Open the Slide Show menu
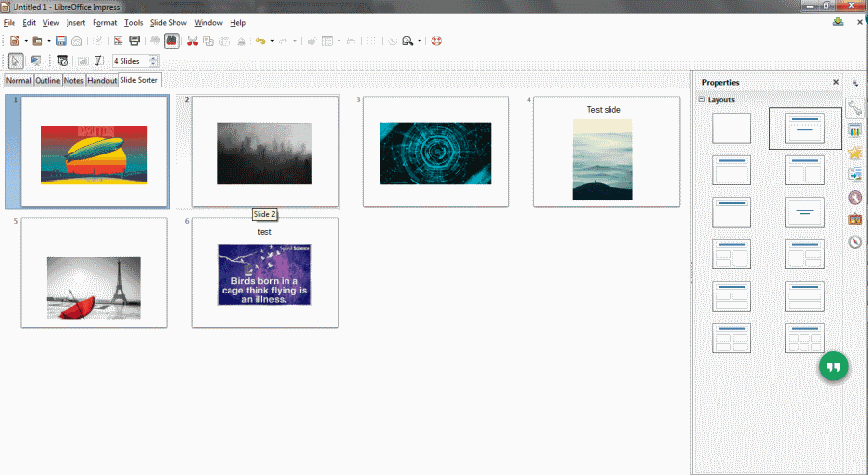Image resolution: width=868 pixels, height=475 pixels. click(x=168, y=23)
